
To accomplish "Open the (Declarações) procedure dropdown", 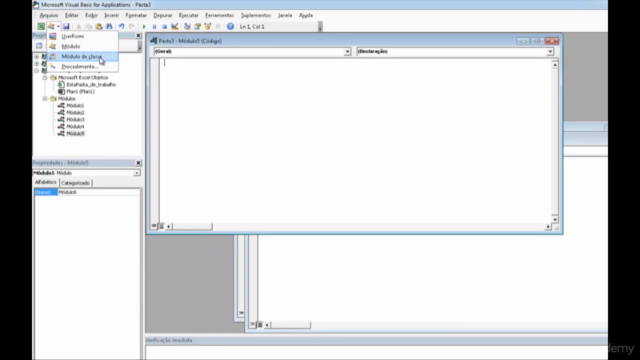I will coord(550,52).
